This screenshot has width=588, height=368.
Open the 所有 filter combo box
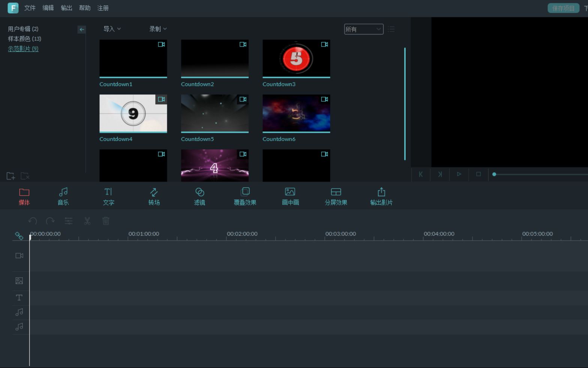coord(364,29)
